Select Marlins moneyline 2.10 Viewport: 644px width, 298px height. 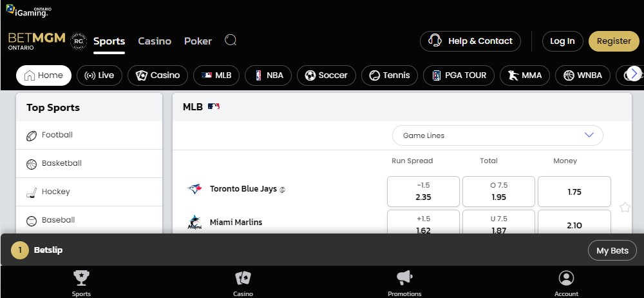point(574,223)
